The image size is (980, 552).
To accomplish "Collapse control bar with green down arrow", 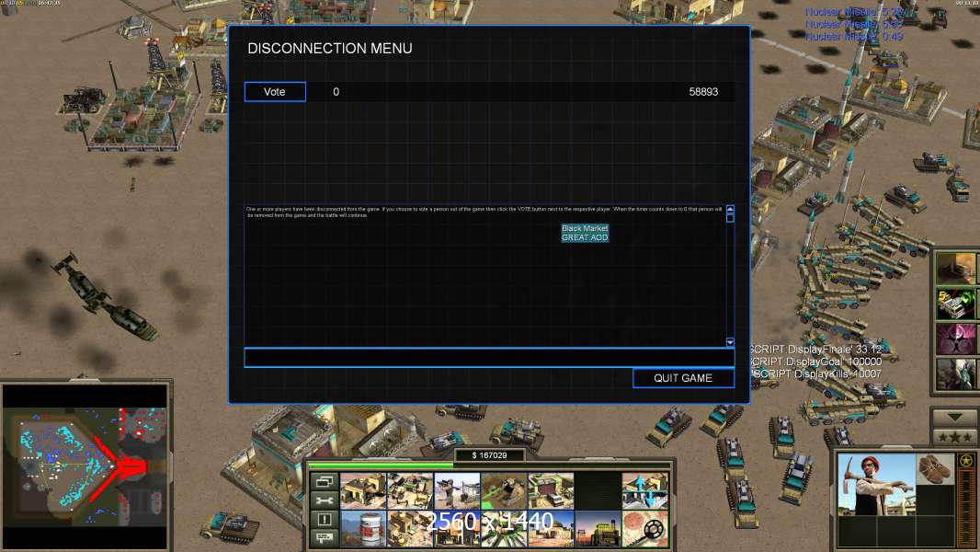I will click(x=954, y=417).
